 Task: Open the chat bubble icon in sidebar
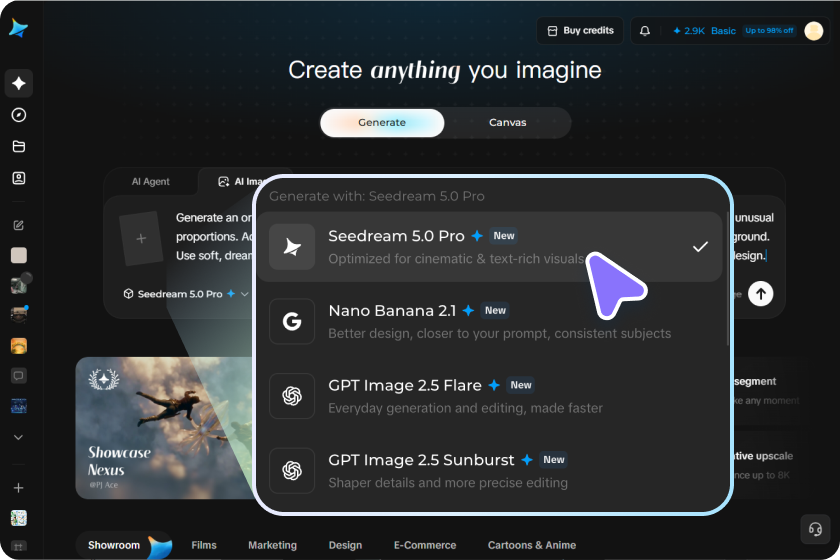19,376
